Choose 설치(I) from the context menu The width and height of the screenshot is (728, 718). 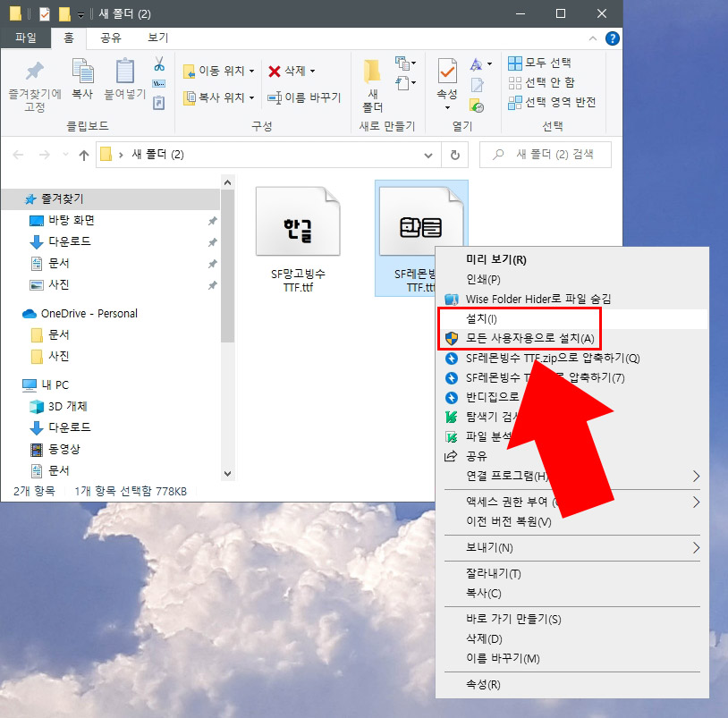(x=483, y=318)
